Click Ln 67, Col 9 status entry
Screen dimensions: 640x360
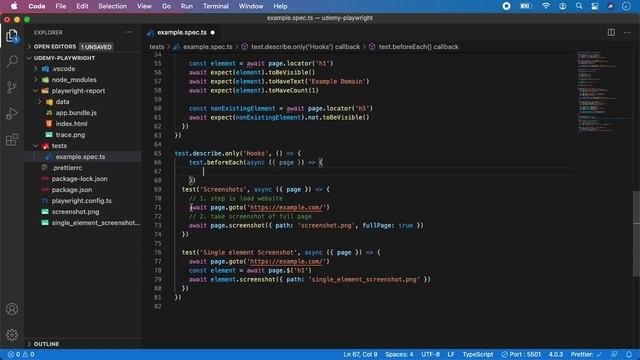pyautogui.click(x=360, y=354)
